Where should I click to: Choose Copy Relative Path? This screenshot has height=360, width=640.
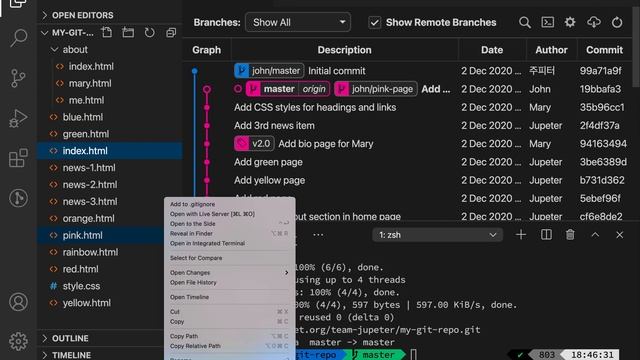[x=195, y=346]
